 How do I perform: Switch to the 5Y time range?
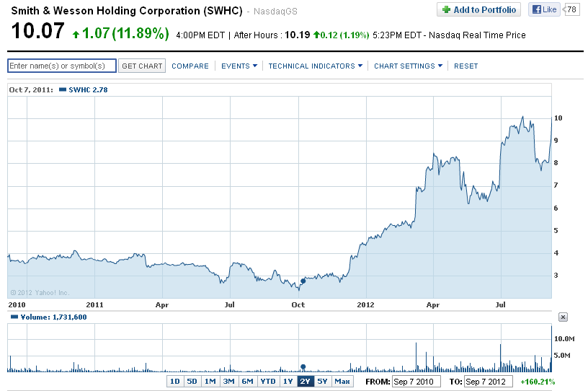323,382
